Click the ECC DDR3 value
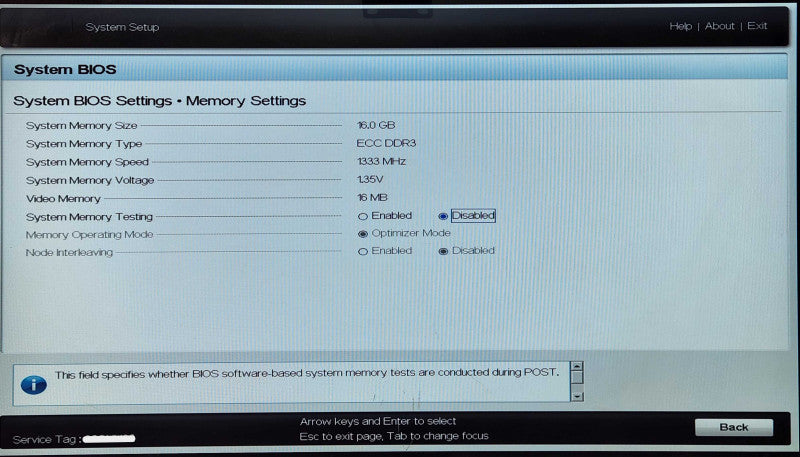 click(386, 143)
